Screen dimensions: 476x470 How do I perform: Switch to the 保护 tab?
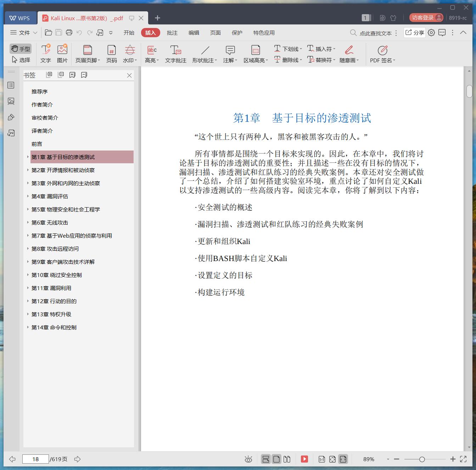(237, 33)
